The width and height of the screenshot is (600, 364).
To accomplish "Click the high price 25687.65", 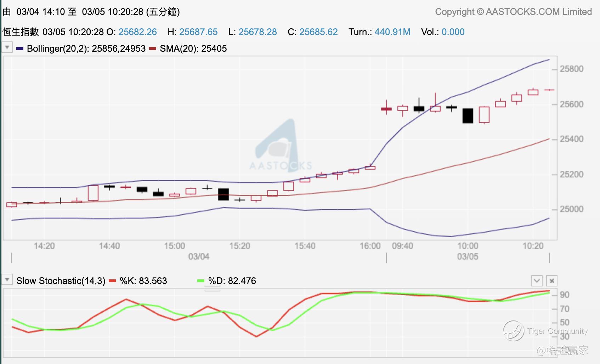I will 198,32.
